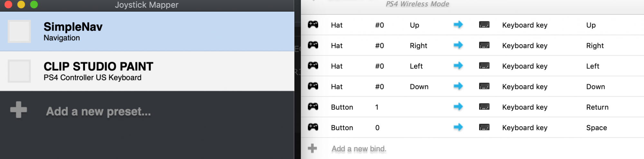Click the gamepad icon in Button 1 row
The width and height of the screenshot is (644, 159).
click(x=313, y=107)
